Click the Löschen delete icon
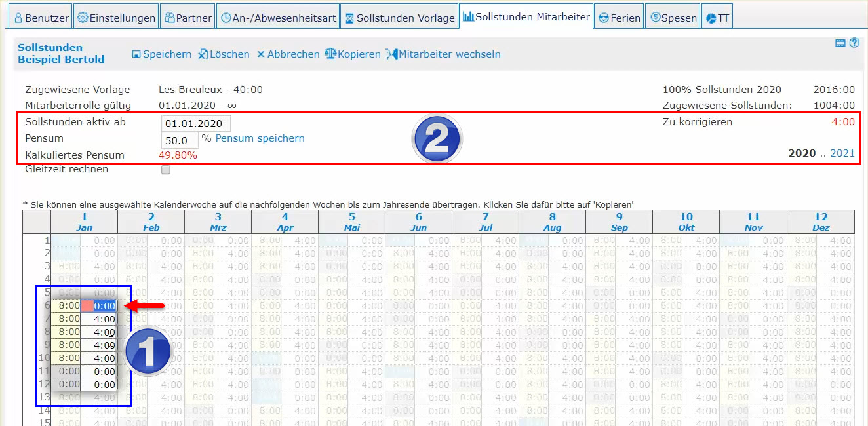Screen dimensions: 868x426 tap(203, 54)
